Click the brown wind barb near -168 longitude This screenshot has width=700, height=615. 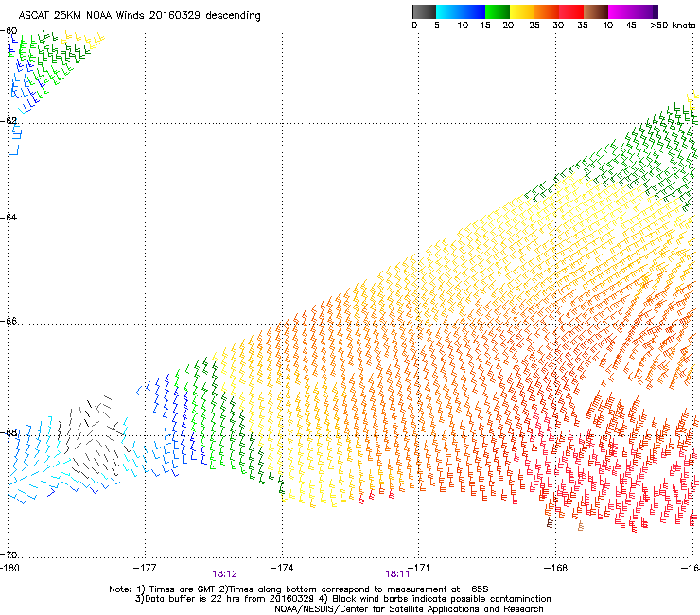pos(550,522)
